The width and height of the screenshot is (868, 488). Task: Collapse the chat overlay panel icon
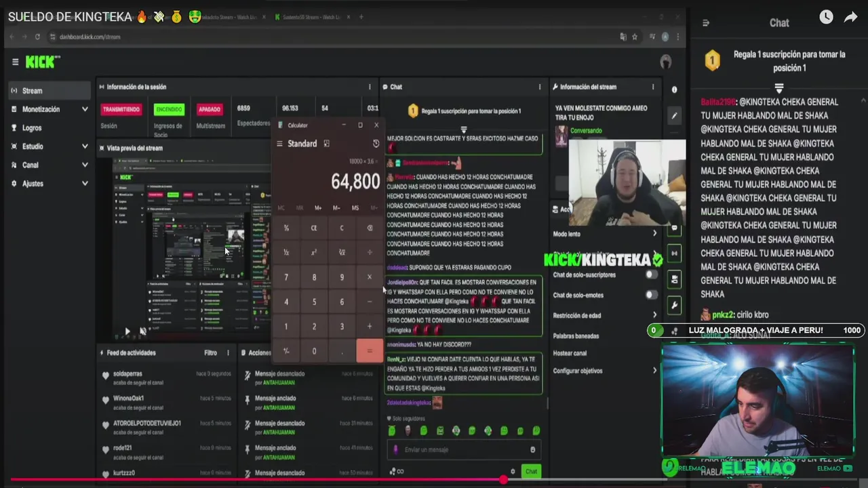pos(705,22)
